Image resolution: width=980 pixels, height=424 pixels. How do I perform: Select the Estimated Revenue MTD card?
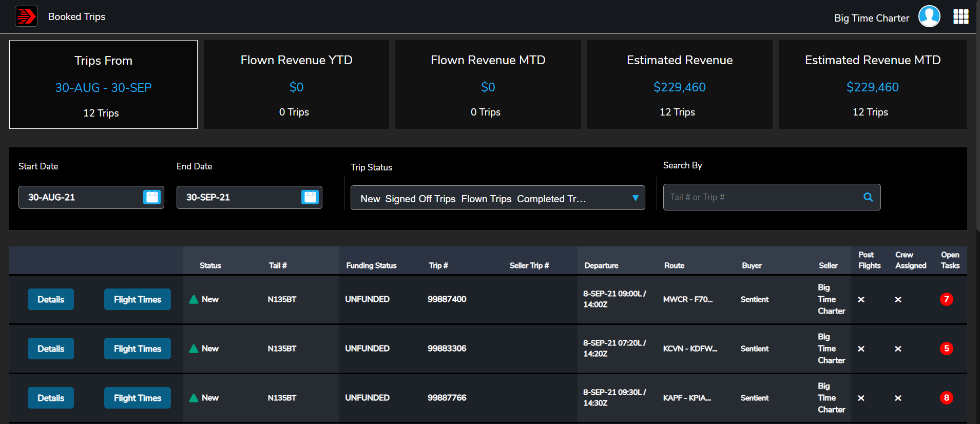(872, 85)
